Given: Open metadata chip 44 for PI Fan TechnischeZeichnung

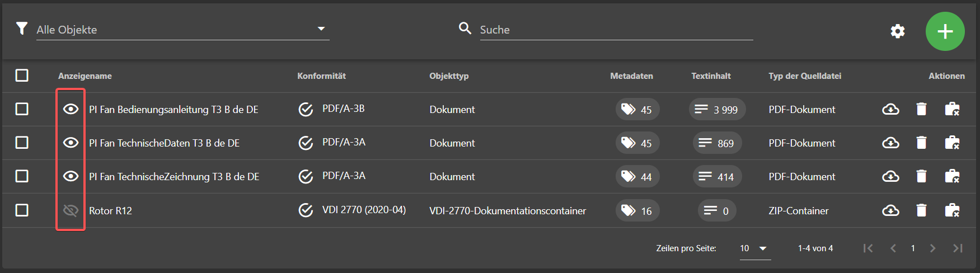Looking at the screenshot, I should point(637,177).
